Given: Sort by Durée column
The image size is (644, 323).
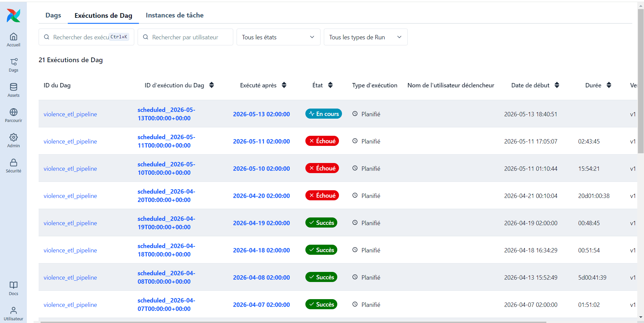Looking at the screenshot, I should click(609, 85).
